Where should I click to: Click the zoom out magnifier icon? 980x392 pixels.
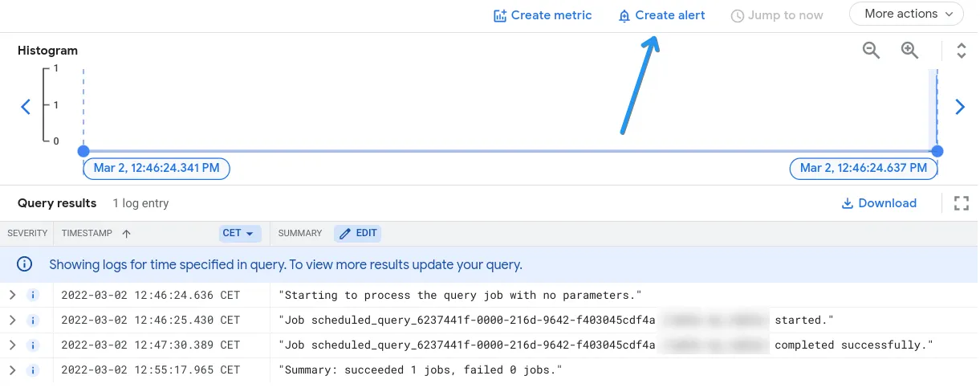(871, 51)
